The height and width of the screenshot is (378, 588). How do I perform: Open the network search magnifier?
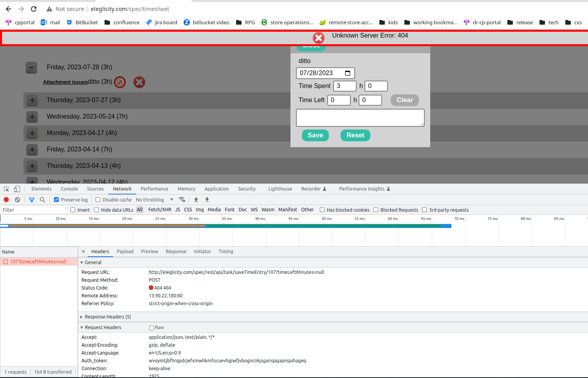(x=43, y=200)
